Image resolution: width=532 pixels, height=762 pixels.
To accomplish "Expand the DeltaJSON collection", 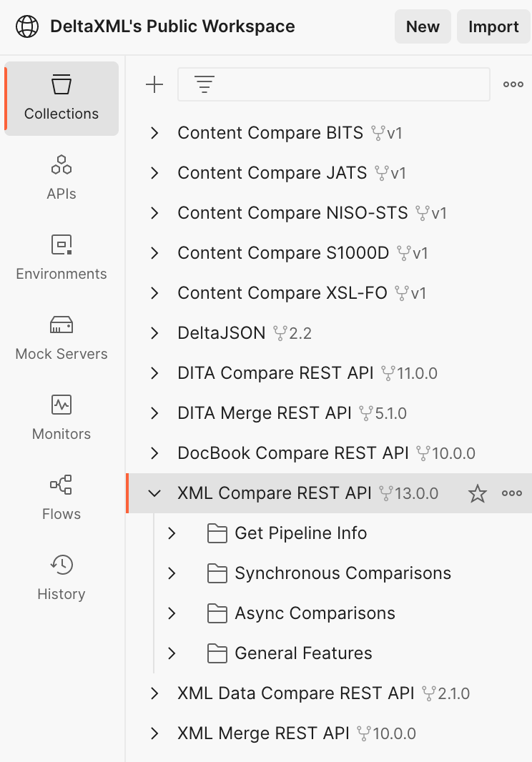I will (154, 333).
